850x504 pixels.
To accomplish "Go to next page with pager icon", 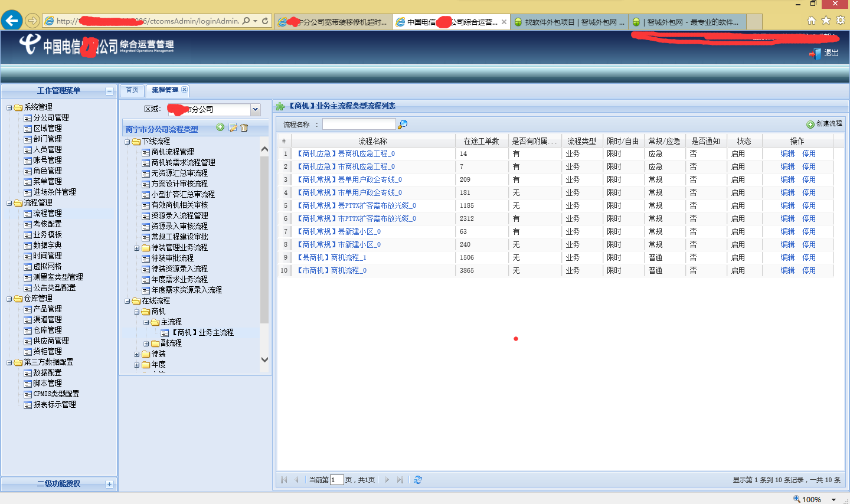I will (x=387, y=480).
